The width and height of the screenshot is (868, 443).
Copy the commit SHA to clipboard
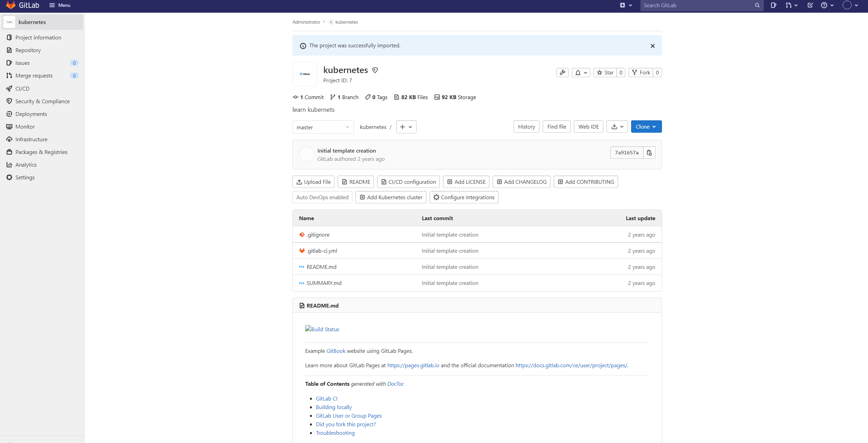coord(649,153)
